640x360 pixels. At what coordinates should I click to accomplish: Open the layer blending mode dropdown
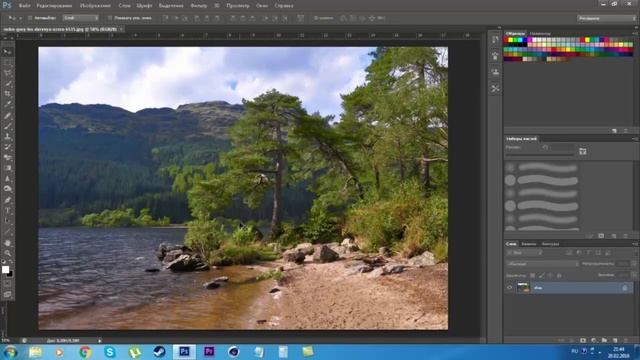pos(542,264)
